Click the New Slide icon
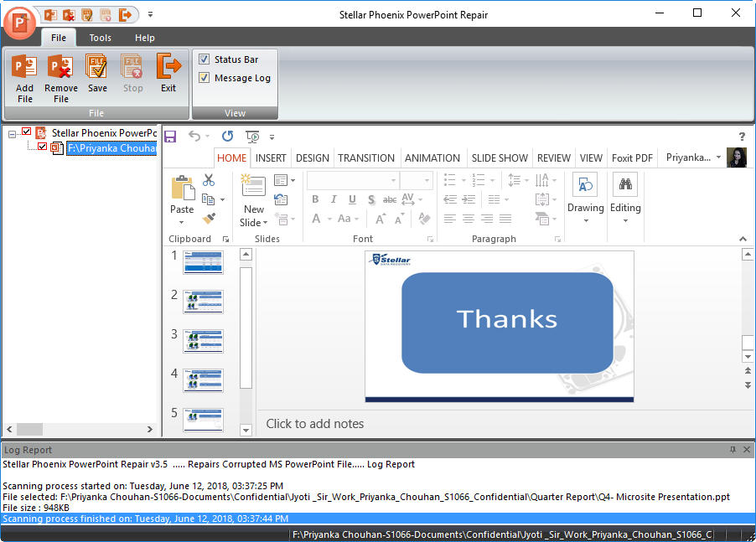The width and height of the screenshot is (756, 542). [254, 185]
